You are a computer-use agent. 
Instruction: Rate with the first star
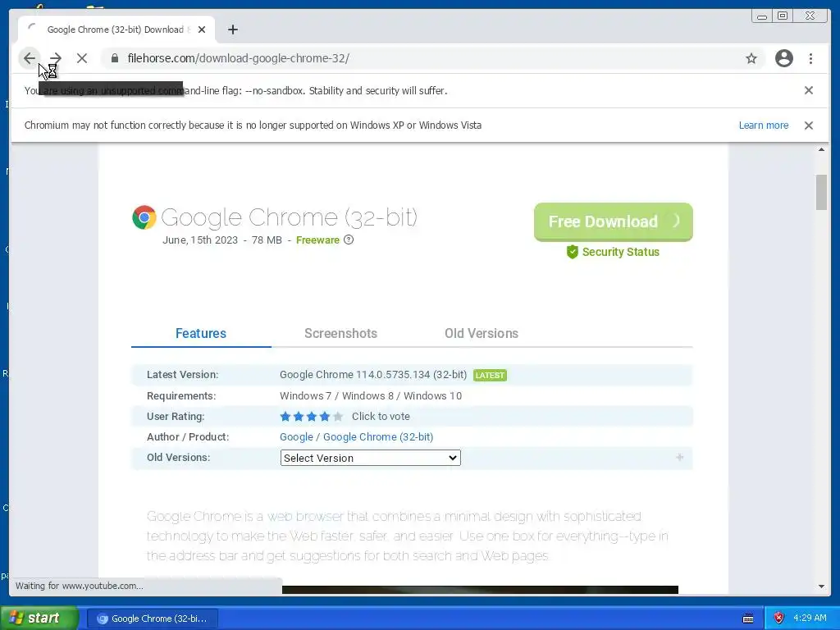[285, 416]
